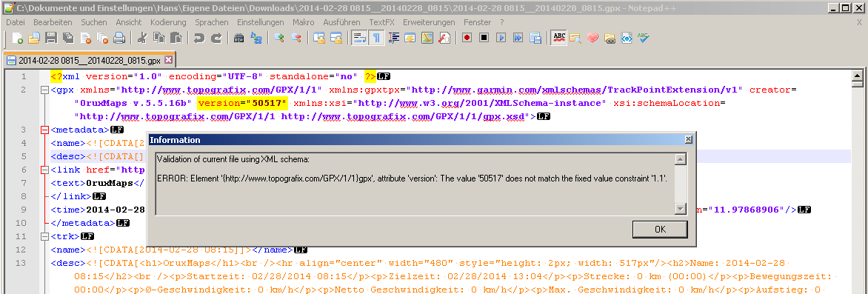Click the Cut scissors icon
Image resolution: width=868 pixels, height=294 pixels.
pyautogui.click(x=142, y=39)
